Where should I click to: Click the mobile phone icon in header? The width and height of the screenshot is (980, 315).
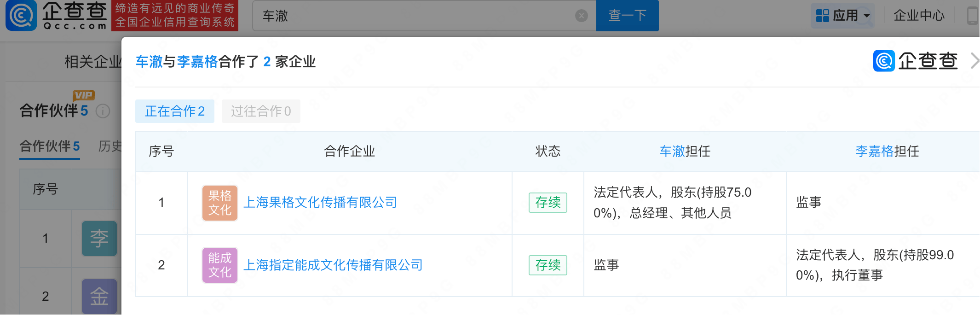(973, 16)
